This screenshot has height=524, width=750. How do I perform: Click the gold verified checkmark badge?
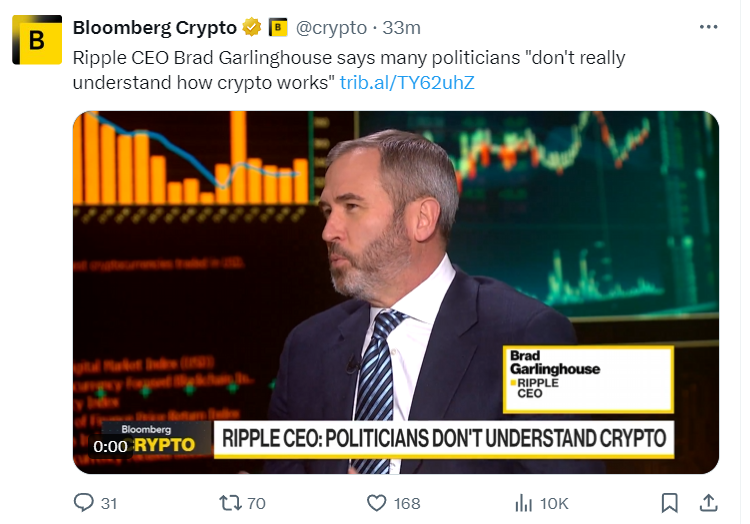(254, 27)
